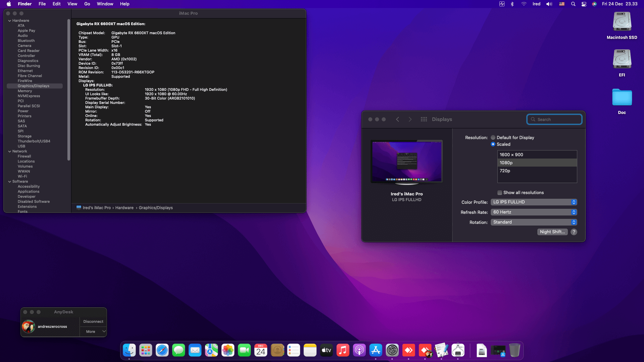The width and height of the screenshot is (644, 362).
Task: Select 720p resolution
Action: (x=537, y=171)
